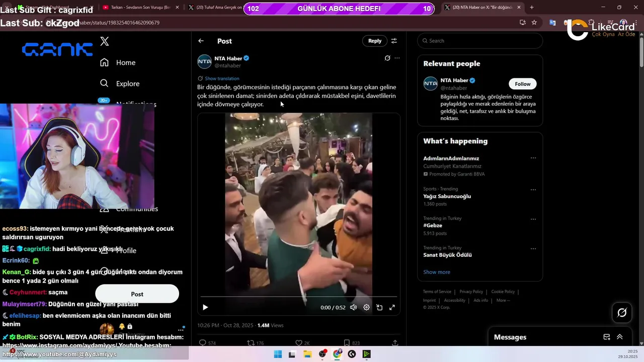Bookmark this page with star icon
The width and height of the screenshot is (644, 362).
534,23
